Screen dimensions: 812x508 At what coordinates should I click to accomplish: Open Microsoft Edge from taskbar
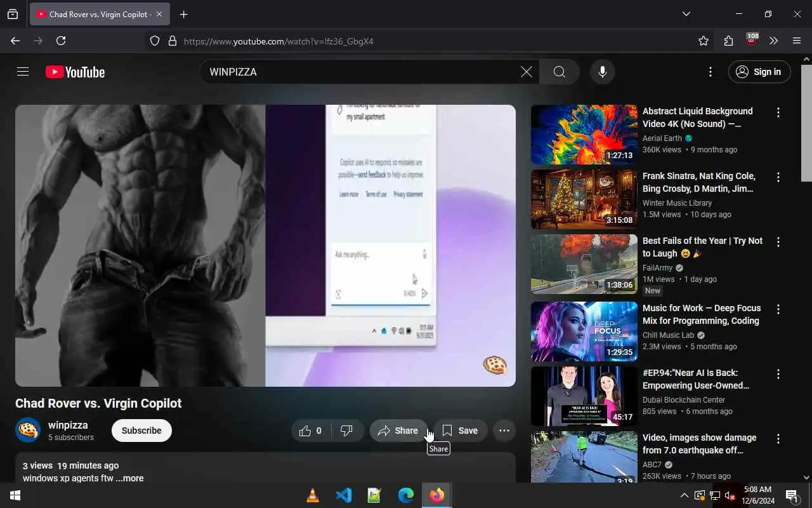406,495
